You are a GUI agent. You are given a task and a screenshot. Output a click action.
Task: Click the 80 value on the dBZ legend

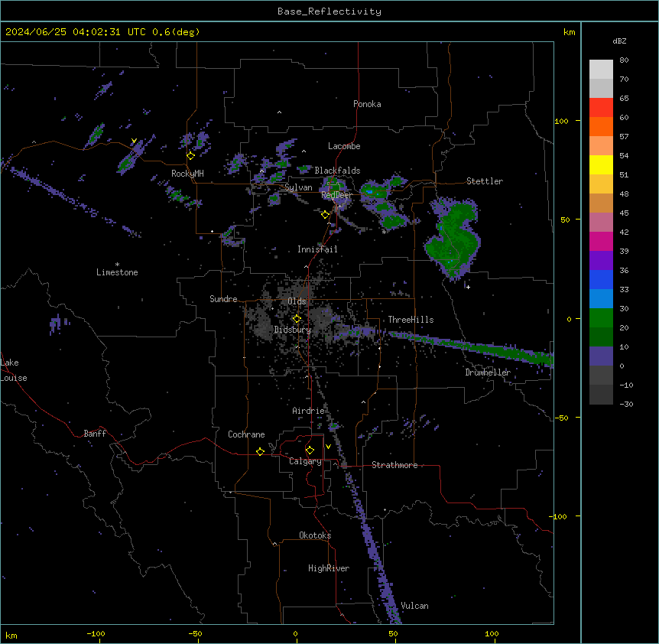[x=624, y=60]
